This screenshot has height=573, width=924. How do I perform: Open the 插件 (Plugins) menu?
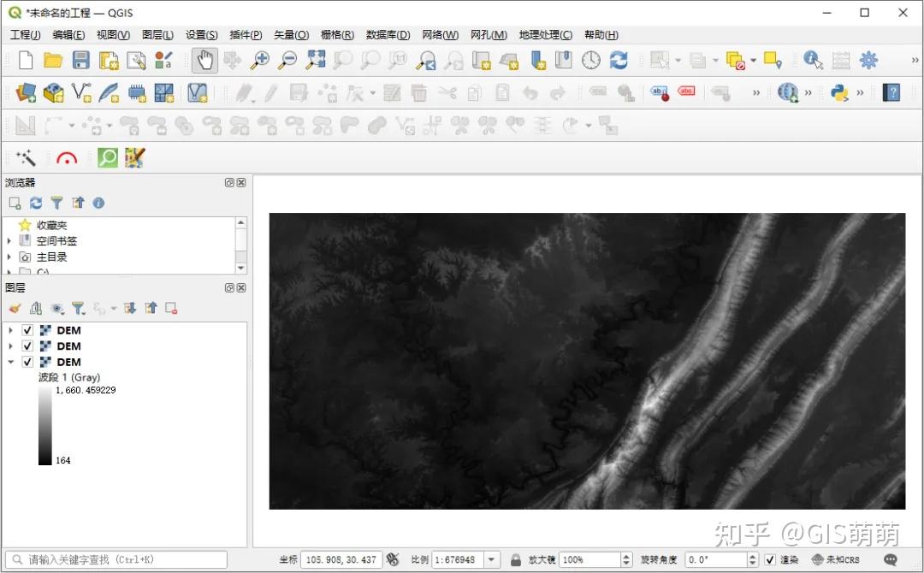click(246, 35)
